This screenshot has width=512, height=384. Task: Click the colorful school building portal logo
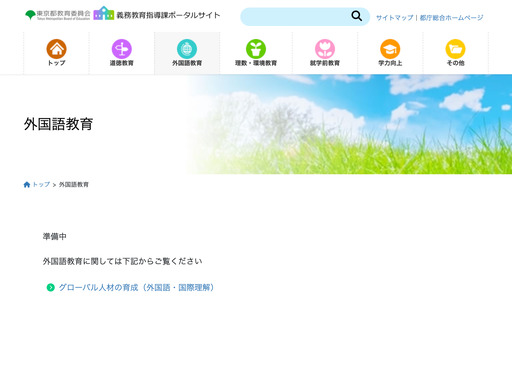pyautogui.click(x=104, y=13)
